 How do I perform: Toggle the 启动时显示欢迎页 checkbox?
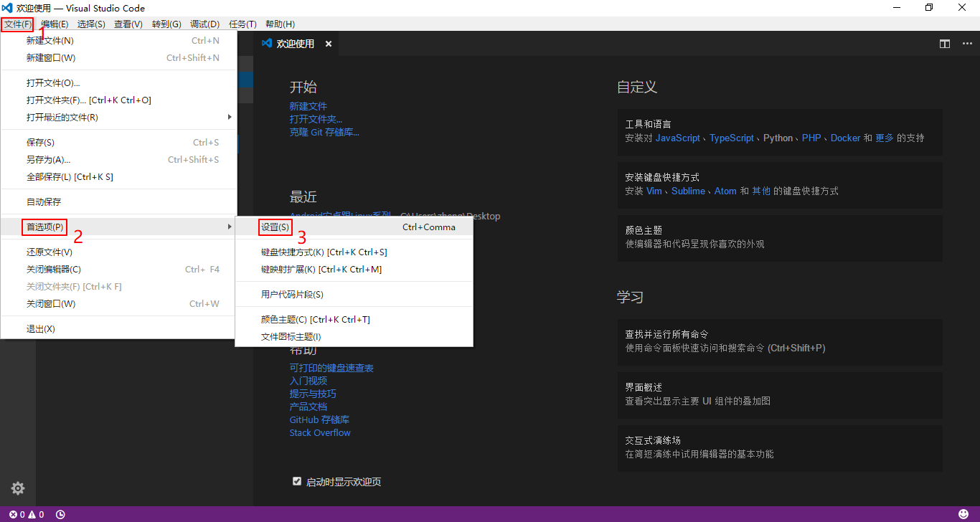point(297,481)
